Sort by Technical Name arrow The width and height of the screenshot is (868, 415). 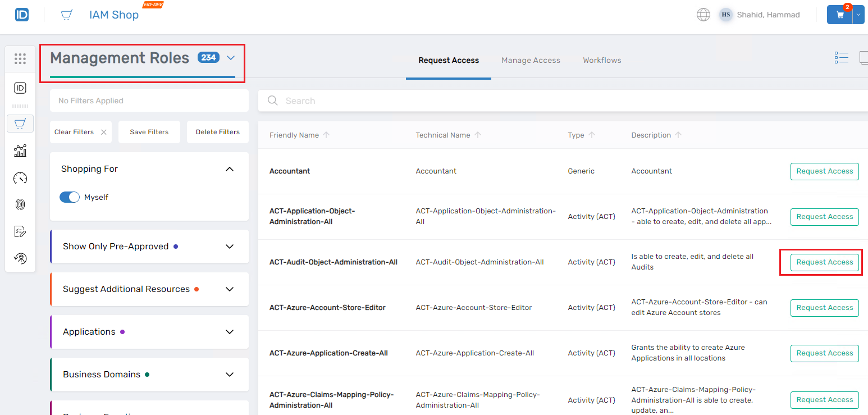478,135
